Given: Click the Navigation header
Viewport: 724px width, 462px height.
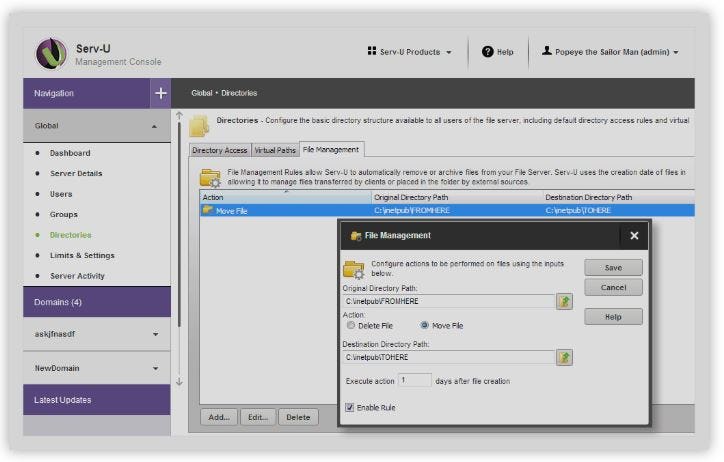Looking at the screenshot, I should 86,93.
